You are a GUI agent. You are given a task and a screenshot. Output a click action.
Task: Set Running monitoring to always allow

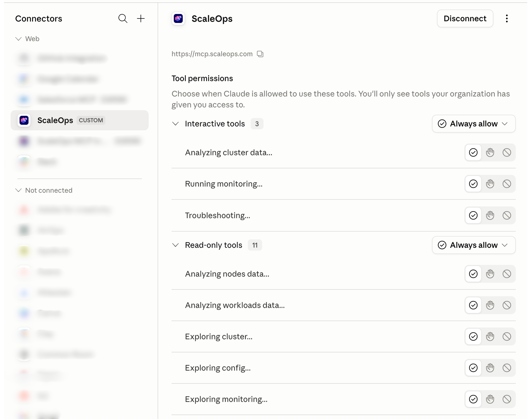pyautogui.click(x=473, y=184)
